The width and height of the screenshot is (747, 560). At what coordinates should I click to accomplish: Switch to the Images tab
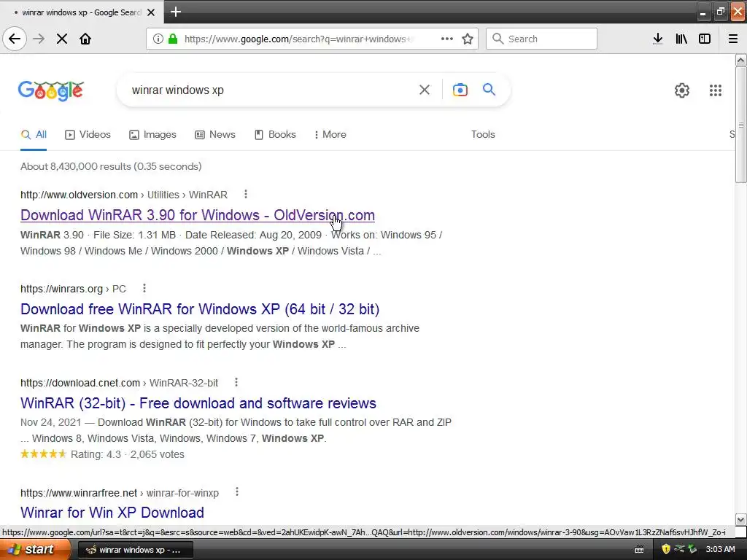coord(153,135)
